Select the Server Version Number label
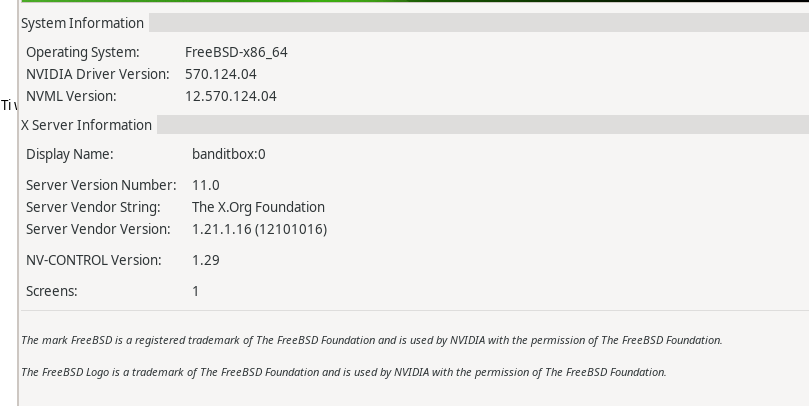This screenshot has width=809, height=406. click(x=101, y=185)
